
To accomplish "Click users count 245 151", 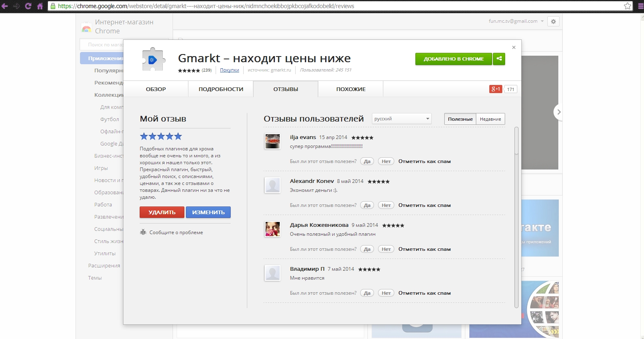I will [326, 70].
